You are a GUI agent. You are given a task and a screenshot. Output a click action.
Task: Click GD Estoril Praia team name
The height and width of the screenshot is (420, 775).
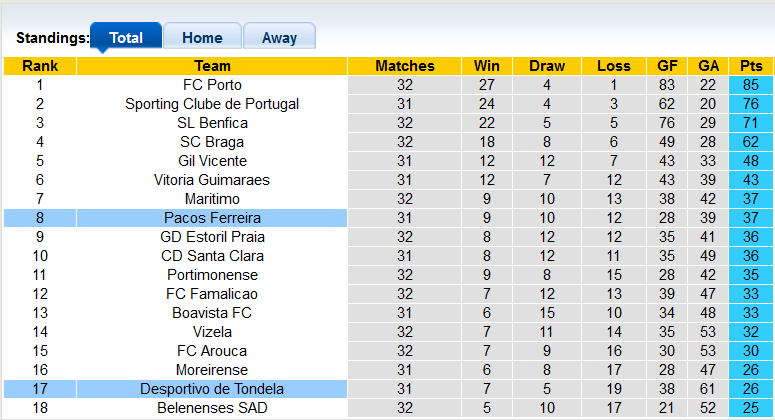212,237
